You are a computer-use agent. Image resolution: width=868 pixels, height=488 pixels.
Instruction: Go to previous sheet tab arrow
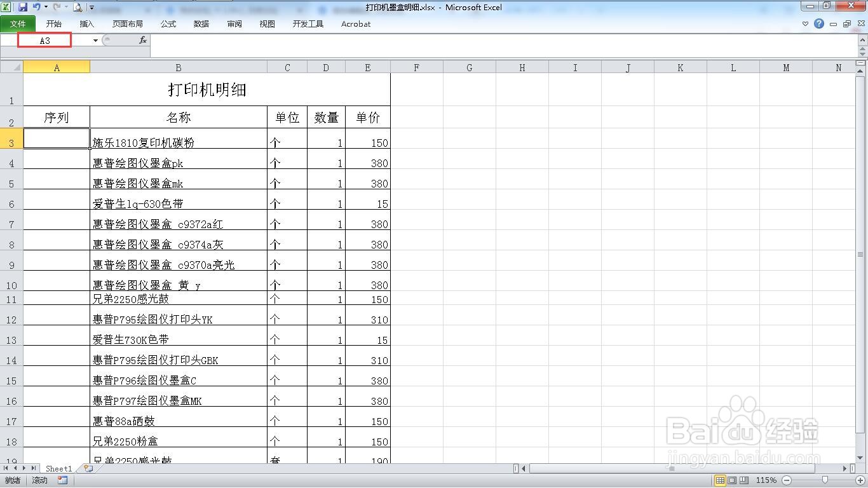coord(15,468)
